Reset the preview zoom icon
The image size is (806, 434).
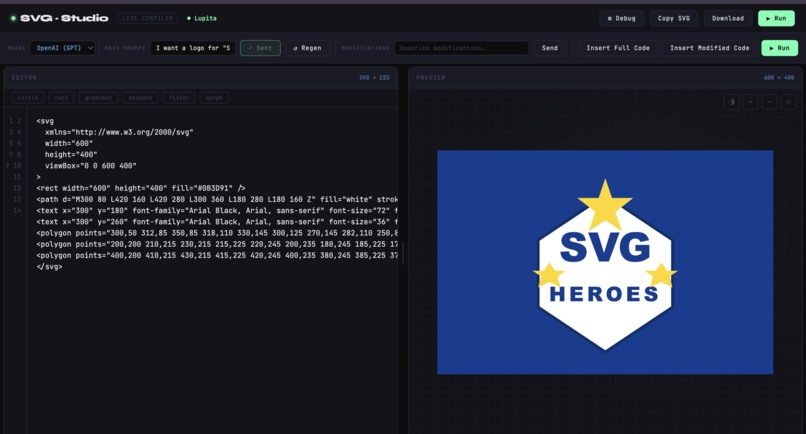point(789,102)
